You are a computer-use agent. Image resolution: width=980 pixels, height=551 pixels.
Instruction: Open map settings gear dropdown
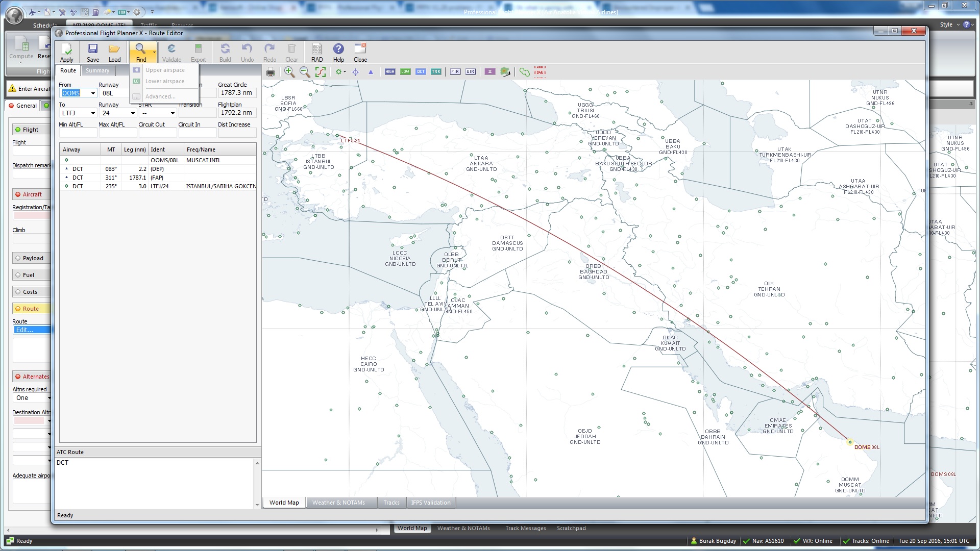(x=345, y=72)
